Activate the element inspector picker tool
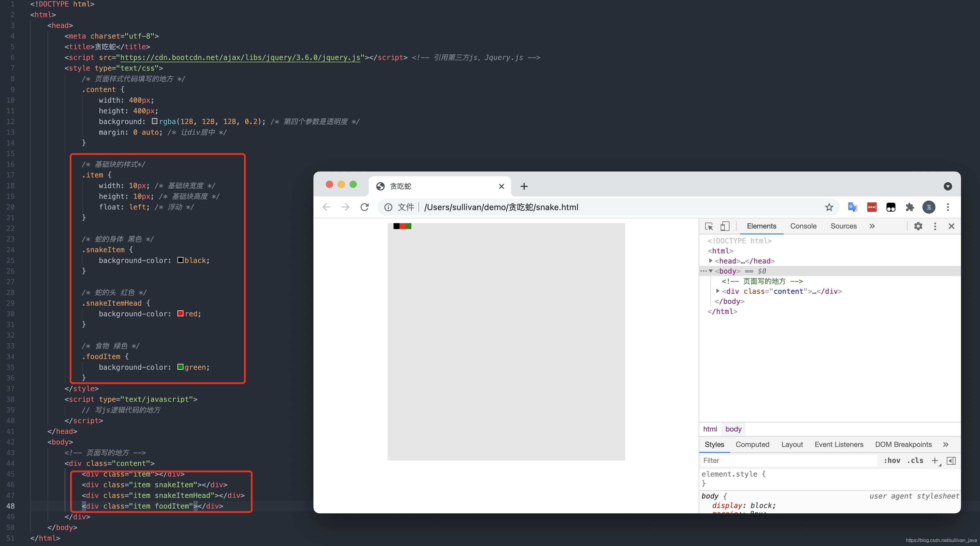This screenshot has width=980, height=546. coord(709,226)
